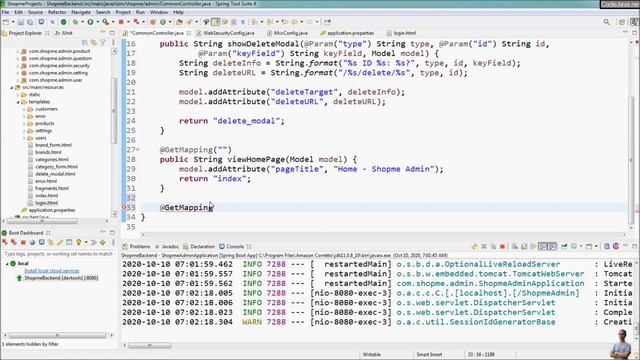Open the Window menu
The width and height of the screenshot is (640, 360).
coord(159,12)
